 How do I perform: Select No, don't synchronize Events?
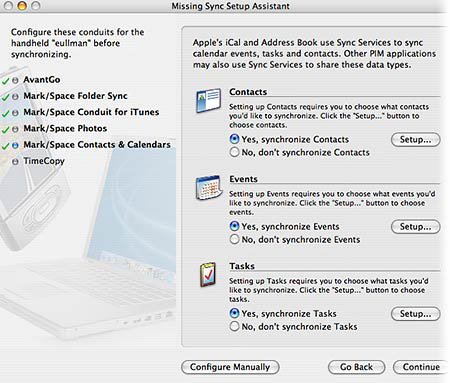click(235, 239)
